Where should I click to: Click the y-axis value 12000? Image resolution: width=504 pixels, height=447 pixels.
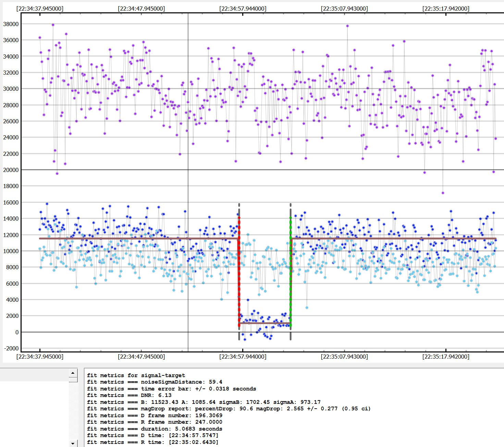point(11,235)
